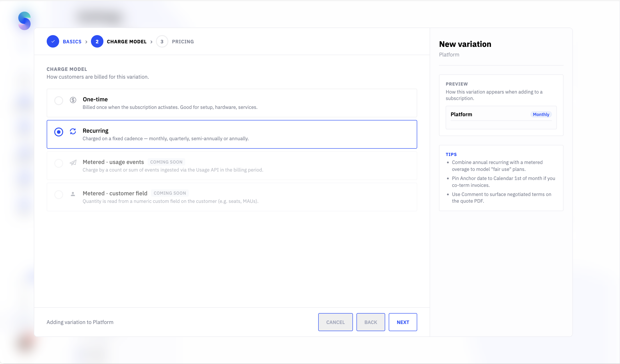Proceed with the Next button
Viewport: 620px width, 364px height.
tap(403, 322)
